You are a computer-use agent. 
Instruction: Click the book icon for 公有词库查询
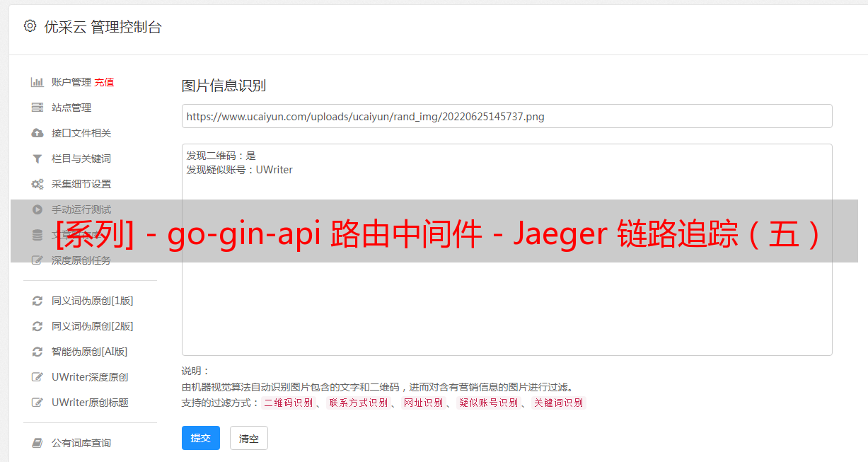pos(37,443)
